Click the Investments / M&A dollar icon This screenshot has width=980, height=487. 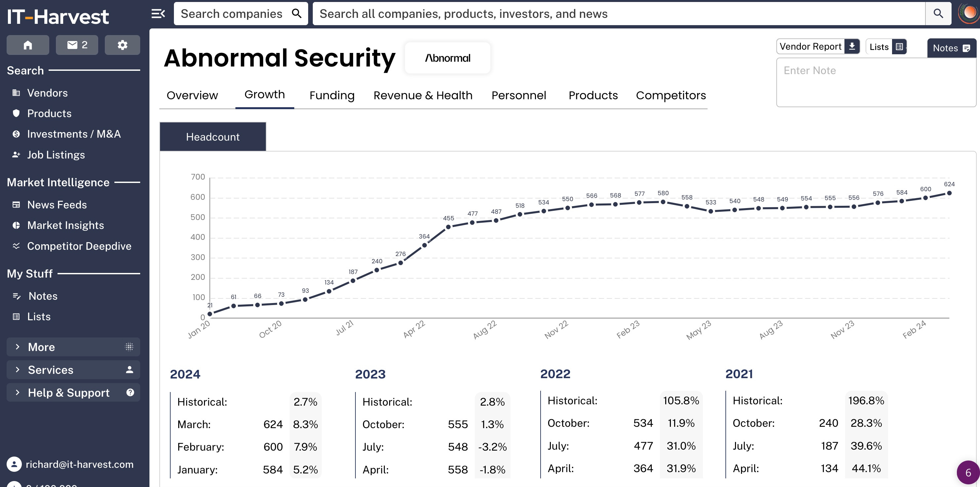(16, 134)
